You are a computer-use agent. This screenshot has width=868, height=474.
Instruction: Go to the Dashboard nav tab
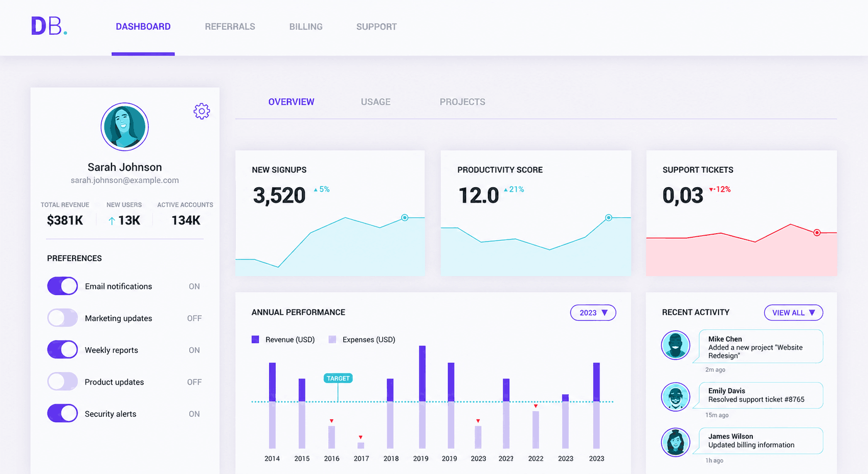[143, 27]
